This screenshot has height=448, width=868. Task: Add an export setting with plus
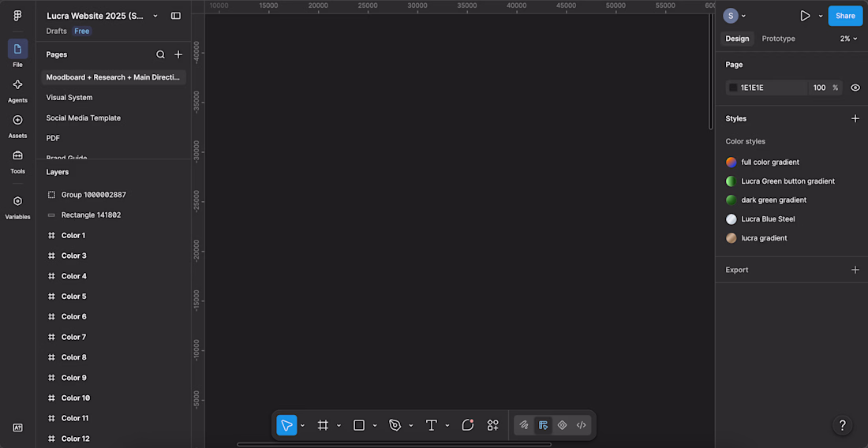point(855,270)
